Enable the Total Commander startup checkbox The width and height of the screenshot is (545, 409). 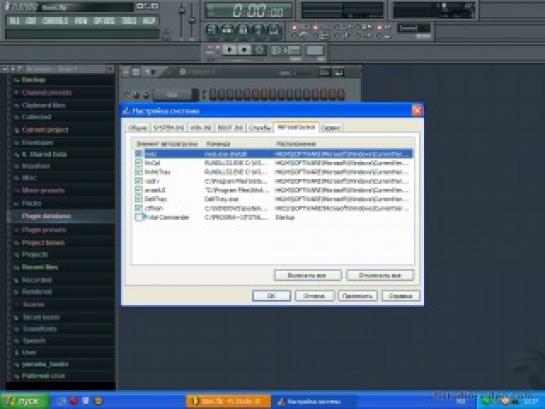click(x=139, y=217)
